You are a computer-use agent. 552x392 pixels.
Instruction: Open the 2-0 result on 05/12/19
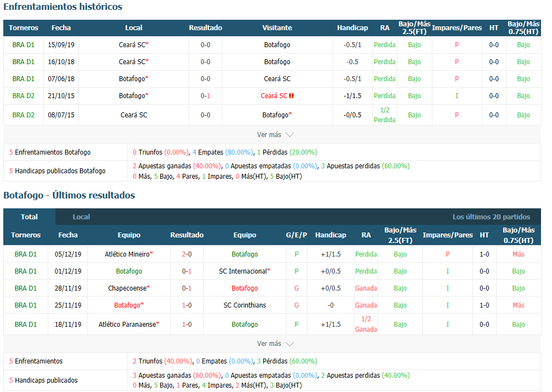click(187, 254)
